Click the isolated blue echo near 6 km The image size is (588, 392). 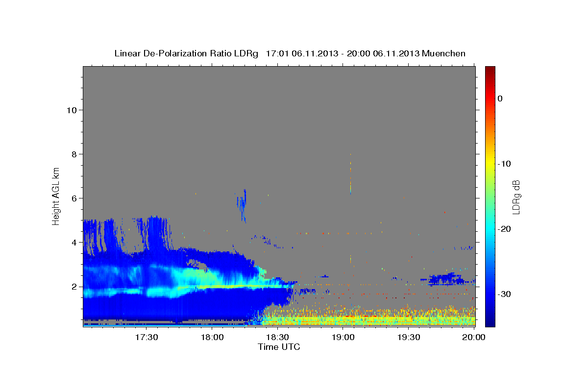(x=242, y=205)
